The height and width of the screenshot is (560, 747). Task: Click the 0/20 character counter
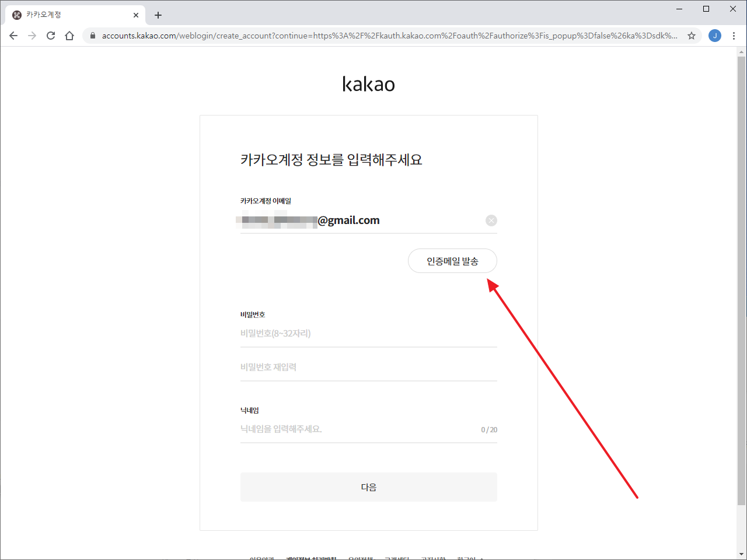pyautogui.click(x=489, y=430)
